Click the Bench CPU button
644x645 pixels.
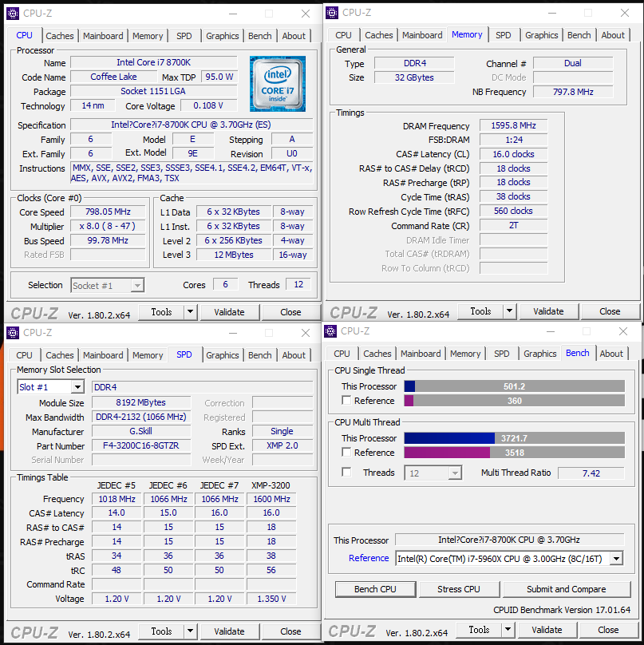(375, 589)
